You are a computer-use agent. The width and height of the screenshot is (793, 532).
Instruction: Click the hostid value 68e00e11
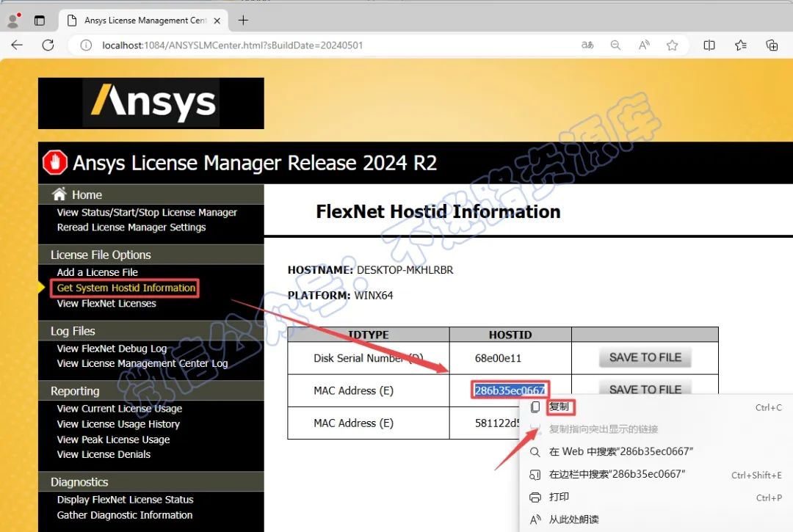click(498, 358)
